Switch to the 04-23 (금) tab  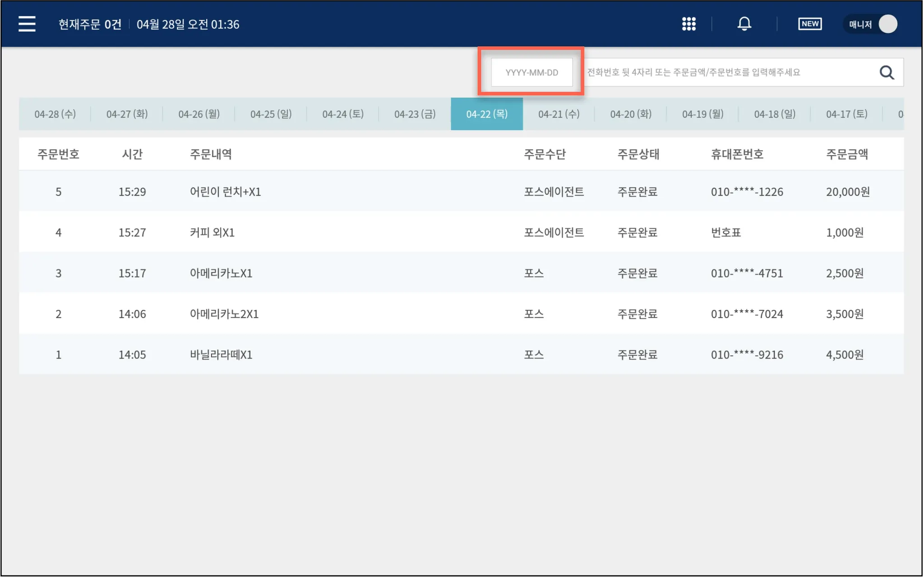[x=415, y=114]
